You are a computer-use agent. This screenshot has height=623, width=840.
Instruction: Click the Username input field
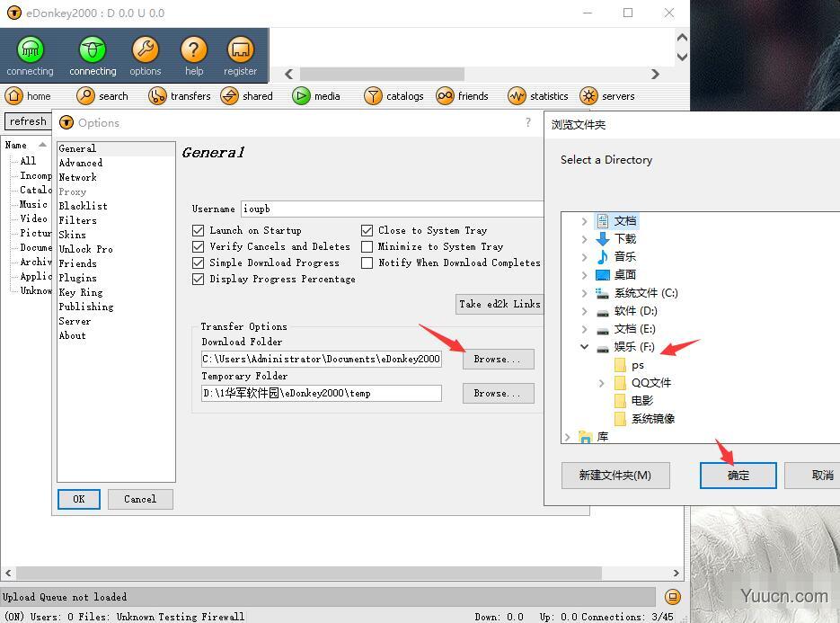click(392, 209)
